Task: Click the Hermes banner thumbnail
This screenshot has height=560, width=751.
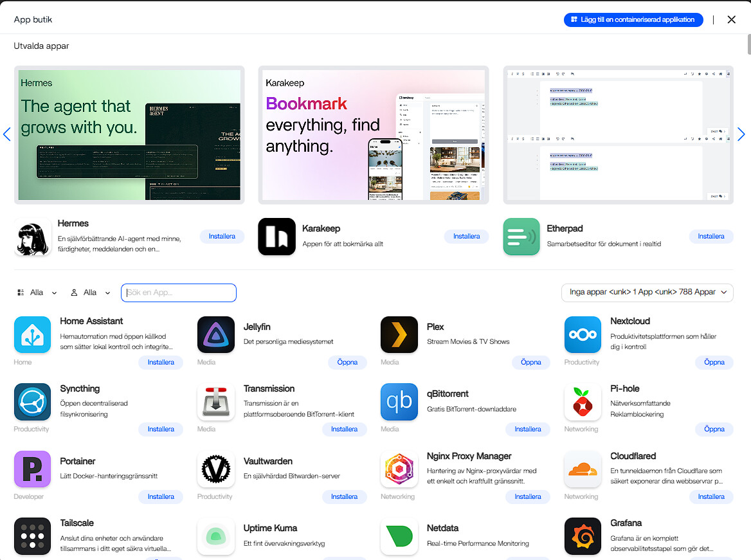Action: [x=129, y=135]
